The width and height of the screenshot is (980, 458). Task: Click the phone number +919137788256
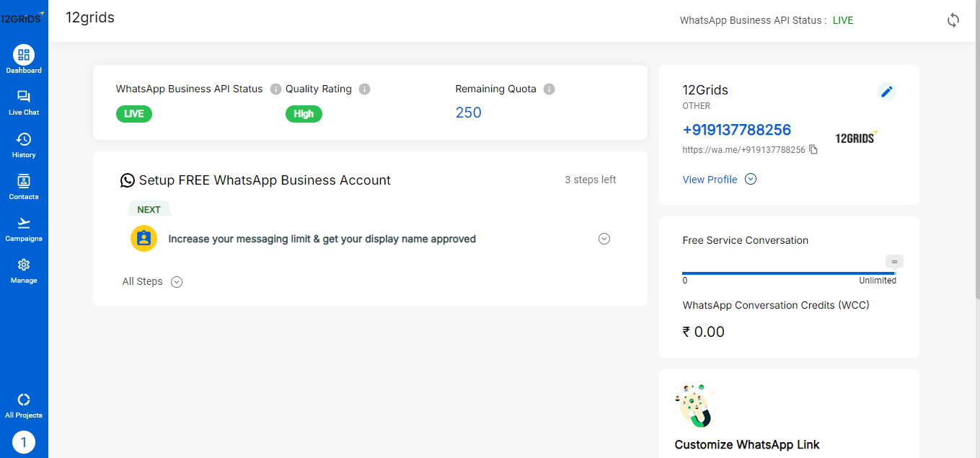click(x=737, y=130)
